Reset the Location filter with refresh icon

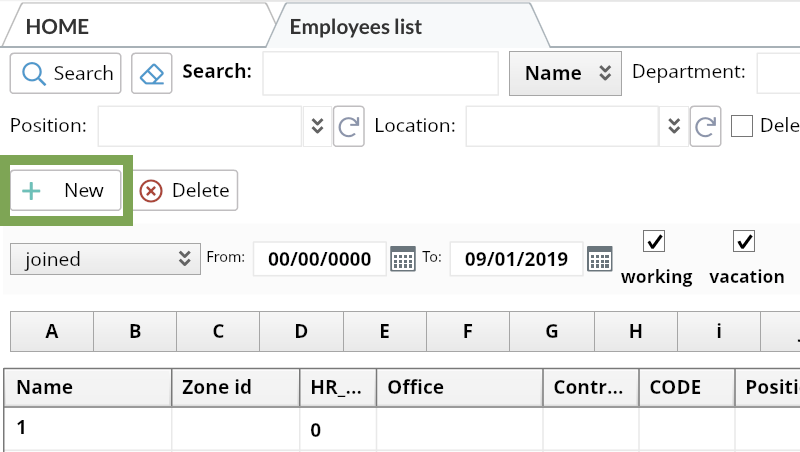[706, 126]
